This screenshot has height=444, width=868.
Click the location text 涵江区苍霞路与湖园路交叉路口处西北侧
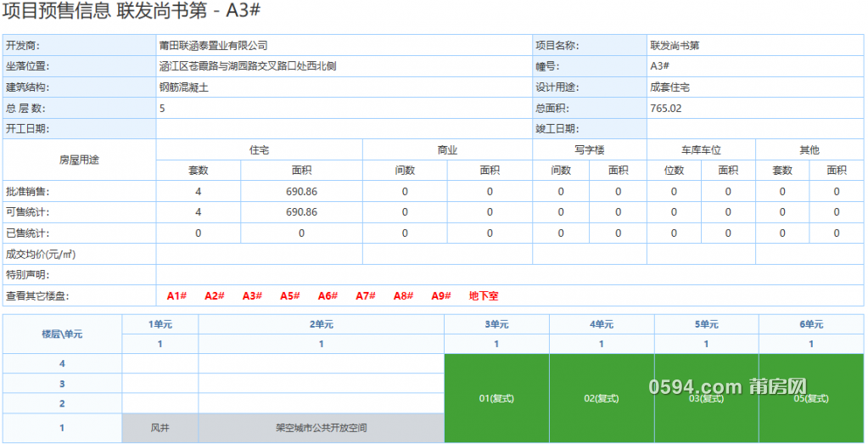(248, 66)
